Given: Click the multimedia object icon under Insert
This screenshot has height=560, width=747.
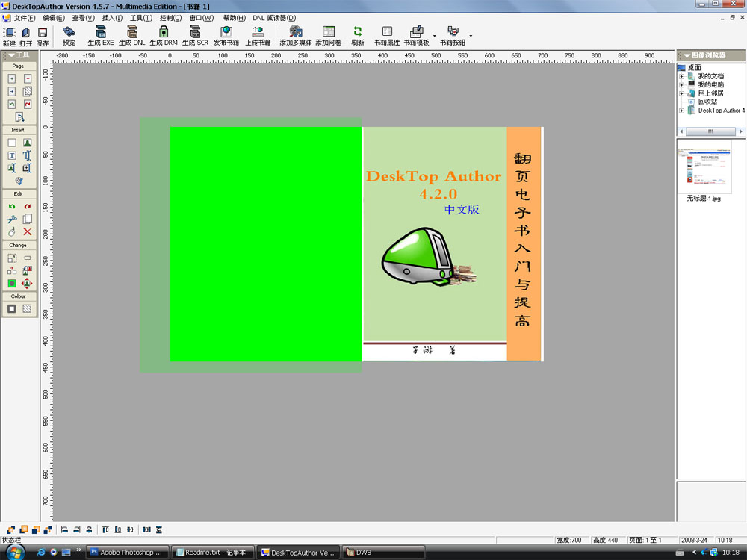Looking at the screenshot, I should pyautogui.click(x=19, y=181).
